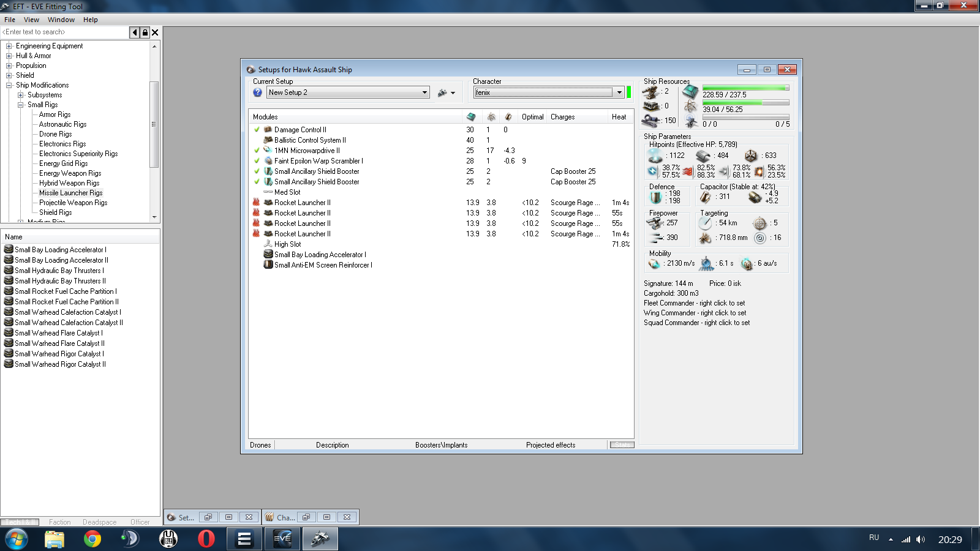Click the turret hardpoints icon in Ship Resources
Screen dimensions: 980x551
point(650,92)
